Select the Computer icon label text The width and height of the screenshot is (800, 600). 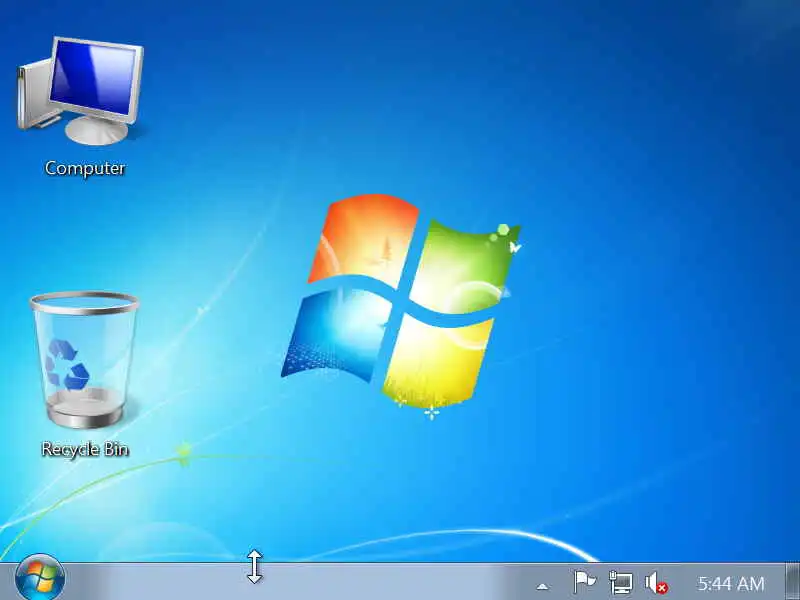85,168
